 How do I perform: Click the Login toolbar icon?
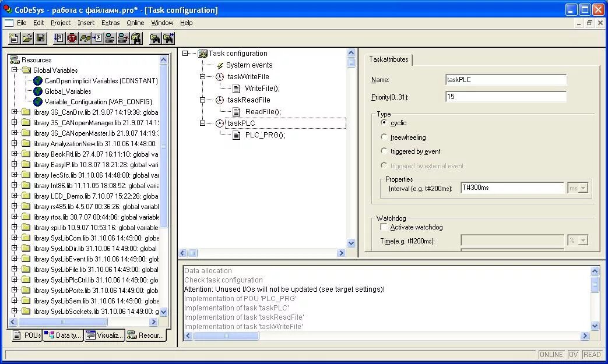coord(110,38)
